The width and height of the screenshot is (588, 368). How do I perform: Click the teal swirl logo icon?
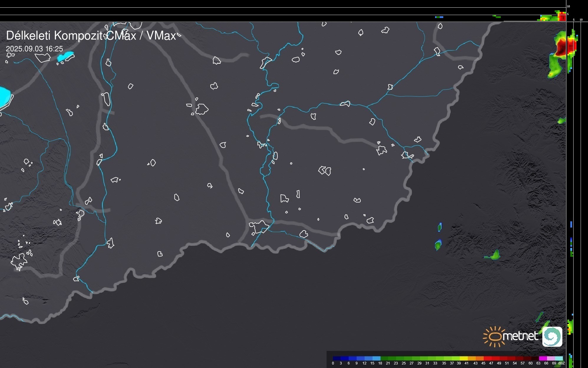pos(552,336)
